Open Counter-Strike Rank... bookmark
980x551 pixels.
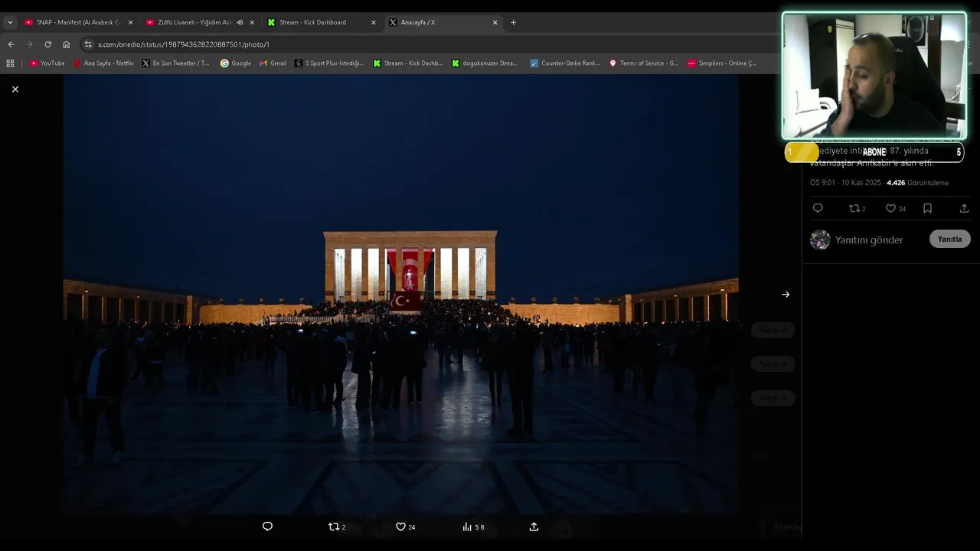point(565,64)
